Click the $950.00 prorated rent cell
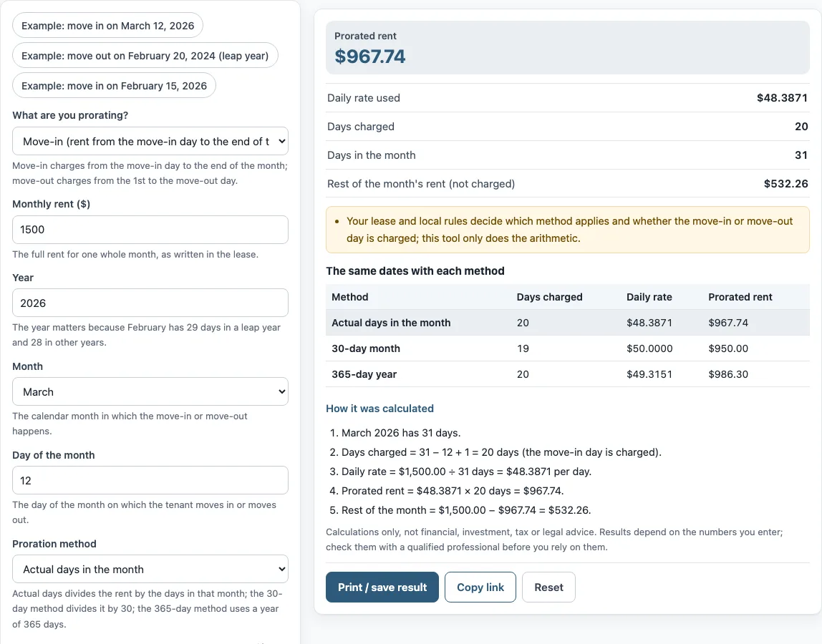 click(x=728, y=348)
